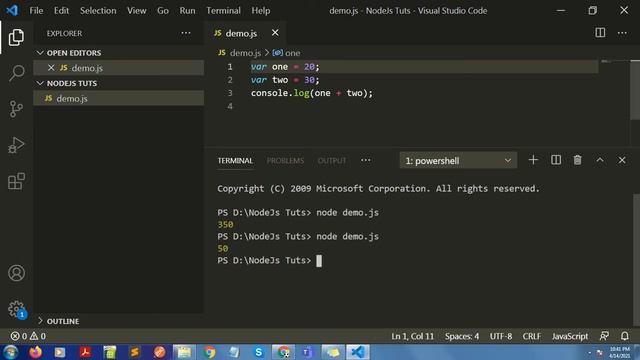This screenshot has height=360, width=640.
Task: Click the Windows Start button
Action: (10, 352)
